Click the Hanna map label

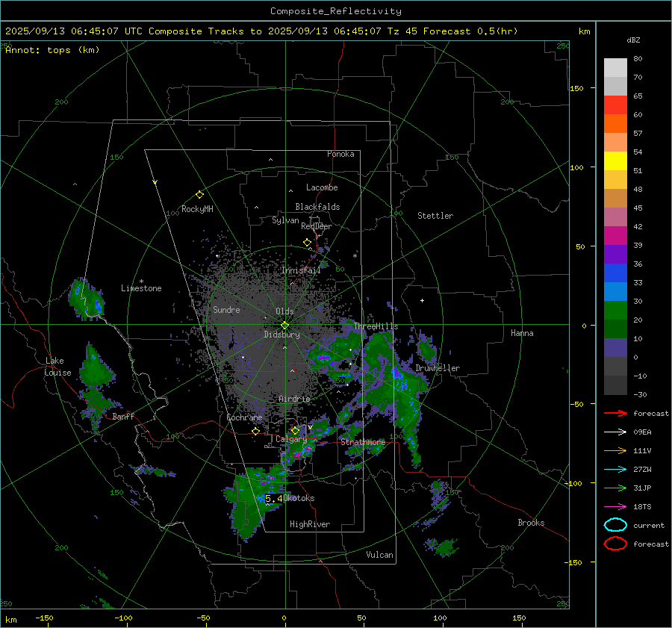[522, 333]
